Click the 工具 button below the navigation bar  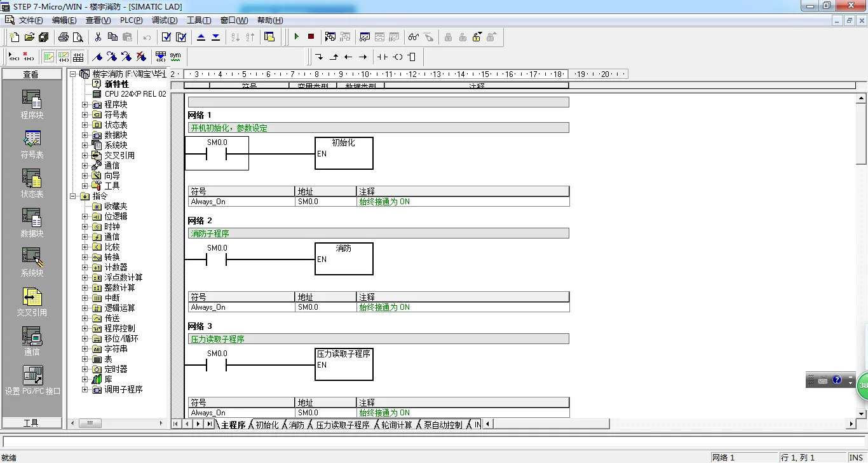31,423
